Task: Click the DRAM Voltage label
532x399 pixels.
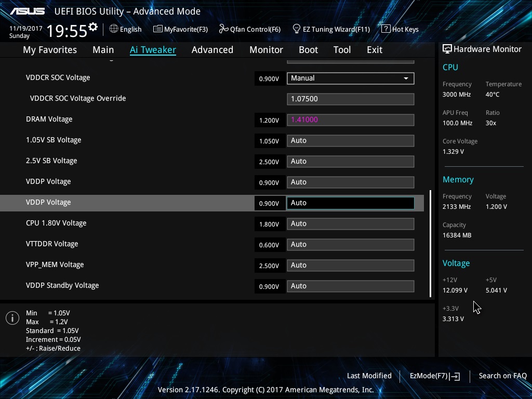Action: tap(49, 119)
